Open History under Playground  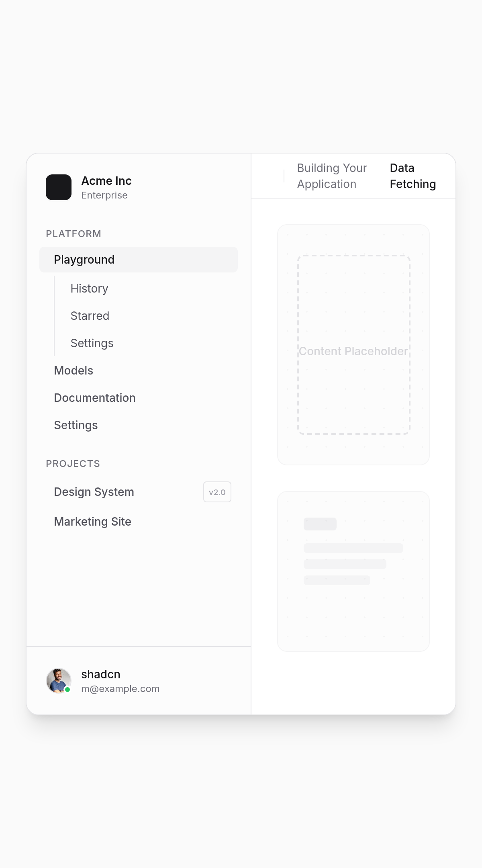(x=89, y=288)
